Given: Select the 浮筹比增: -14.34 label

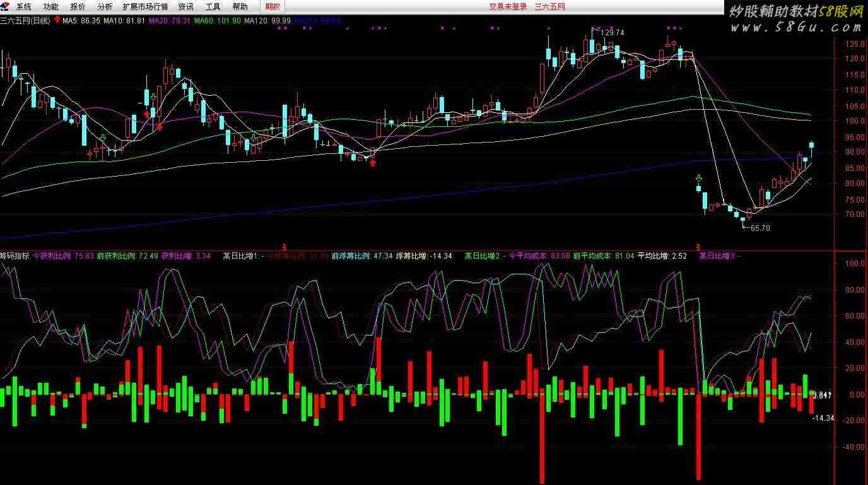Looking at the screenshot, I should coord(424,256).
